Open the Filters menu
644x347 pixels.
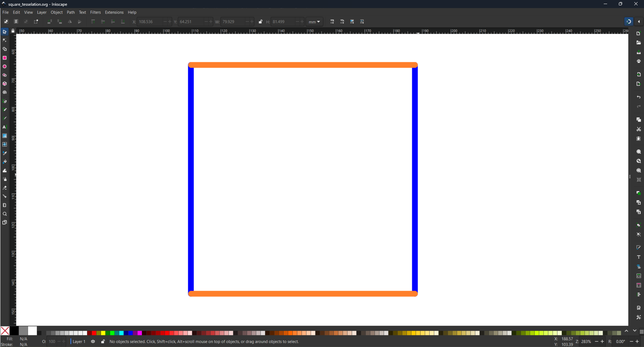pos(95,12)
